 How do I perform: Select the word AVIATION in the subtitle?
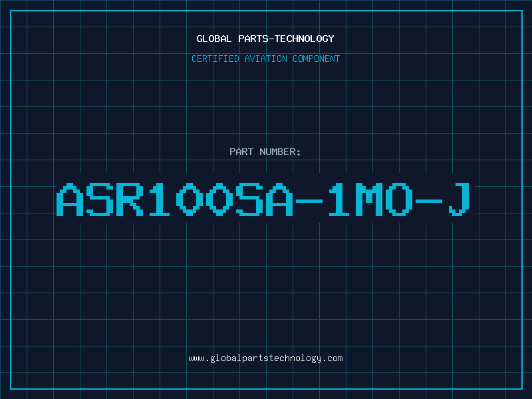(x=266, y=59)
